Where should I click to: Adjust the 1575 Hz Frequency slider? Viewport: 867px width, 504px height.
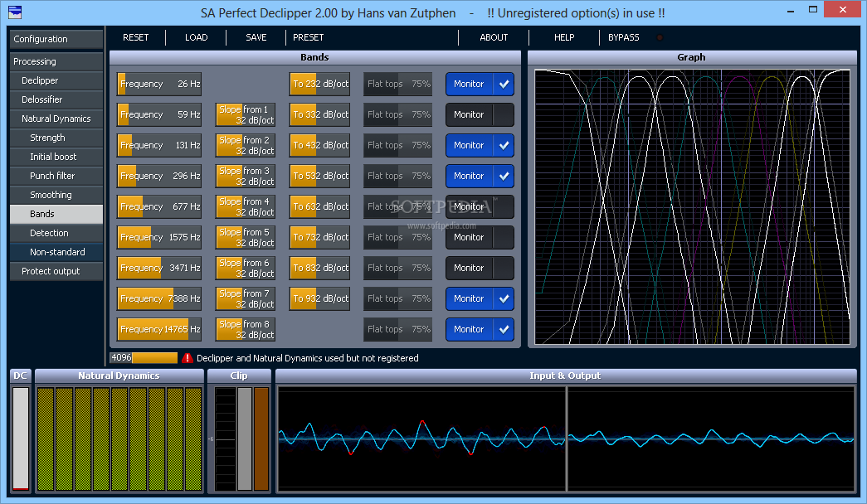[x=159, y=237]
